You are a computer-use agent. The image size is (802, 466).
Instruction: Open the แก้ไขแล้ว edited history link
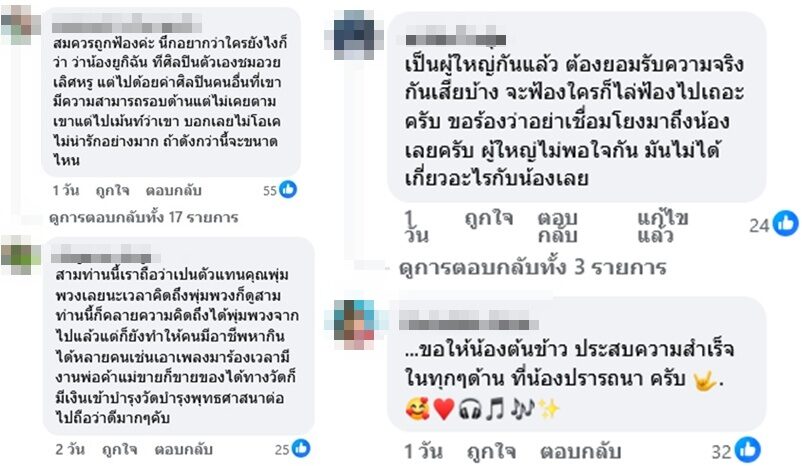(x=662, y=227)
